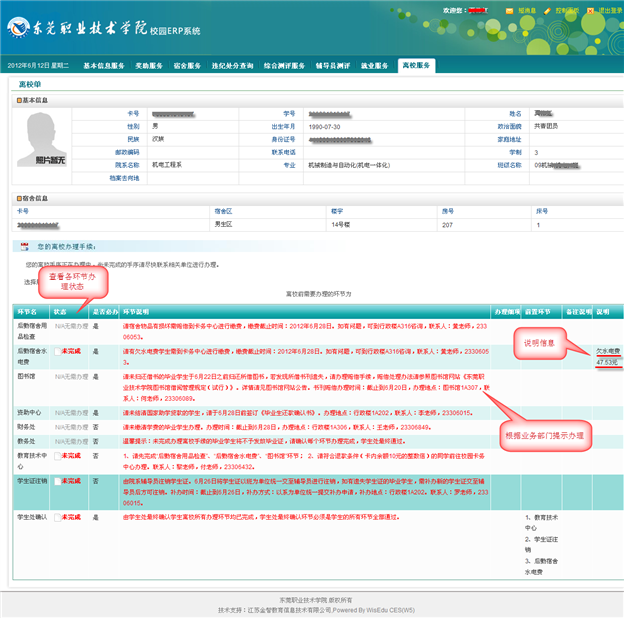
Task: Click the red 未完成 status icon for 后勤宿舍水电费
Action: coord(58,352)
